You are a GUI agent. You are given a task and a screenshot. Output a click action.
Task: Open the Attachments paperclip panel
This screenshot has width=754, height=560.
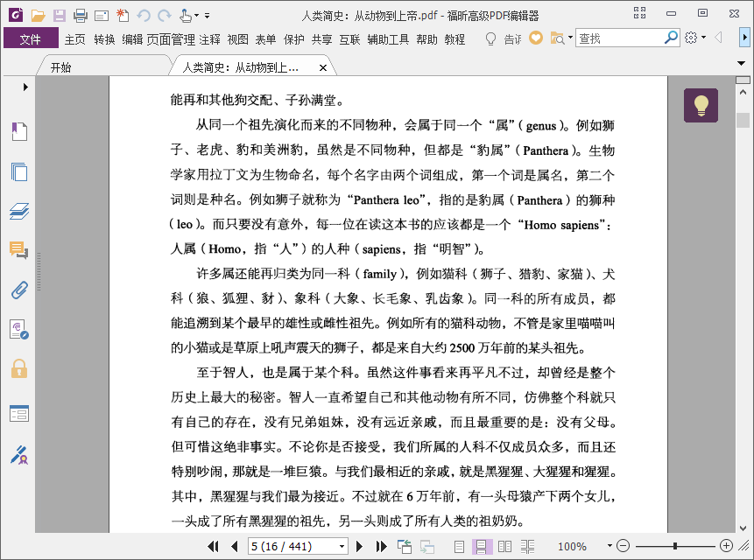(x=19, y=290)
